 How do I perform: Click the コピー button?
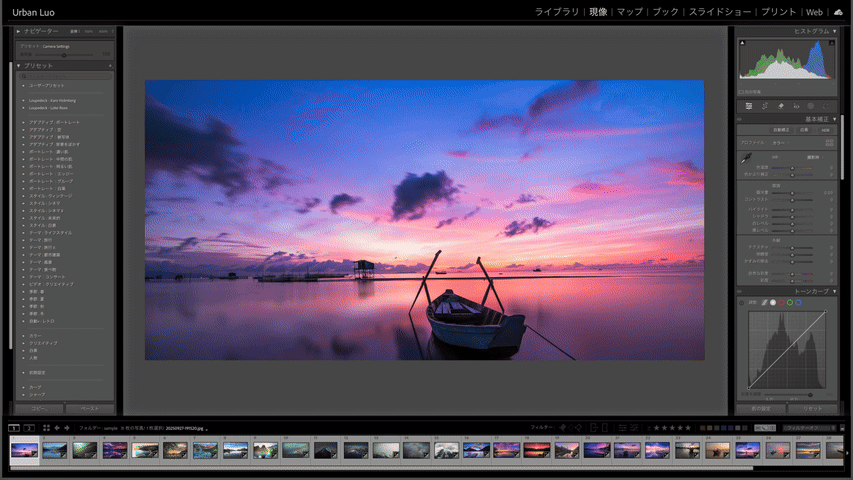tap(38, 409)
